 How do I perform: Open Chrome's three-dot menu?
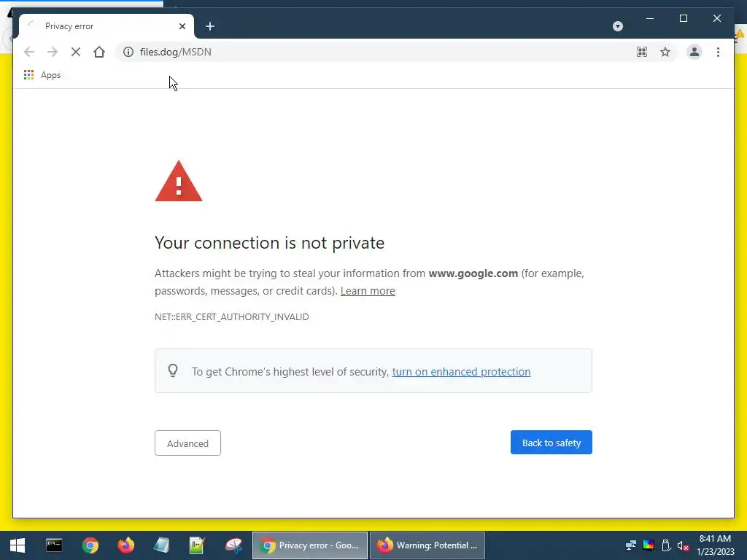718,52
